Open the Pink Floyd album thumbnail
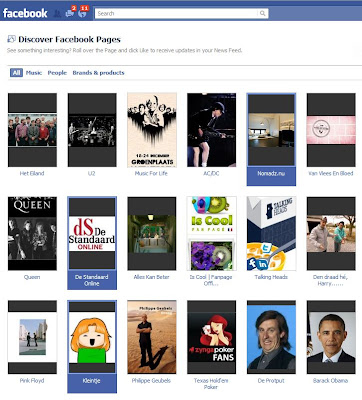362x400 pixels. click(32, 337)
